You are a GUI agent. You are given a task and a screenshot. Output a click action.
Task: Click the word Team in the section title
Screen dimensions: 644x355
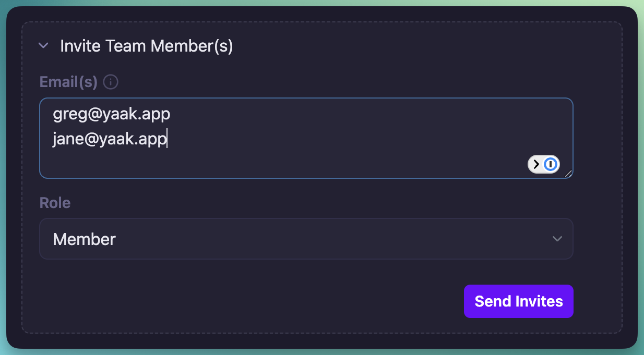126,46
